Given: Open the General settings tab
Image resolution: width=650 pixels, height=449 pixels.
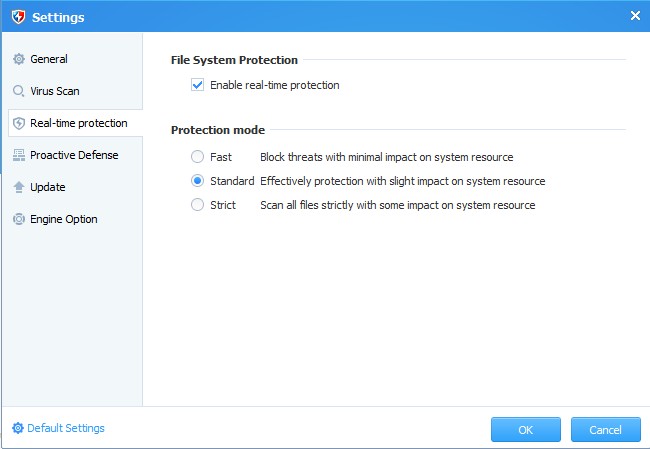Looking at the screenshot, I should point(49,59).
